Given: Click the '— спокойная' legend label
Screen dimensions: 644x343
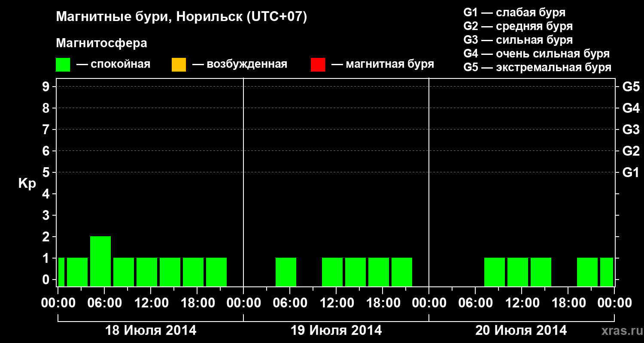Looking at the screenshot, I should click(x=113, y=65).
